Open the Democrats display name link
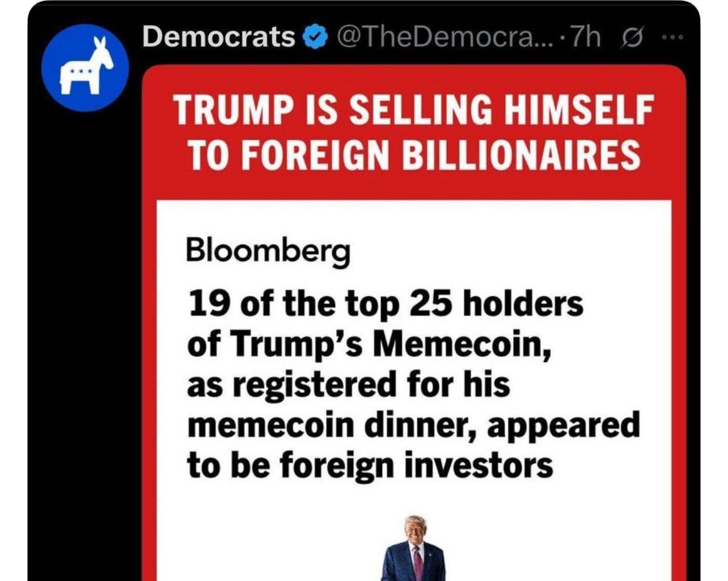Screen dimensions: 728x581 [218, 37]
